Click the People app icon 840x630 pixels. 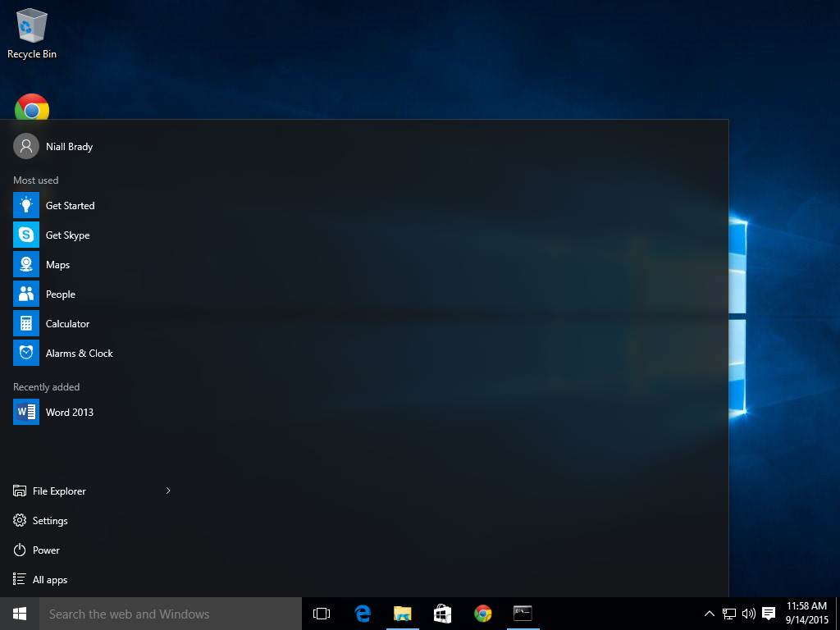coord(26,294)
